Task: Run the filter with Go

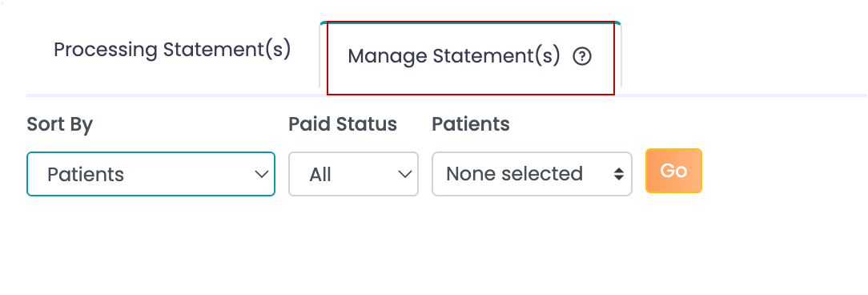Action: pos(673,171)
